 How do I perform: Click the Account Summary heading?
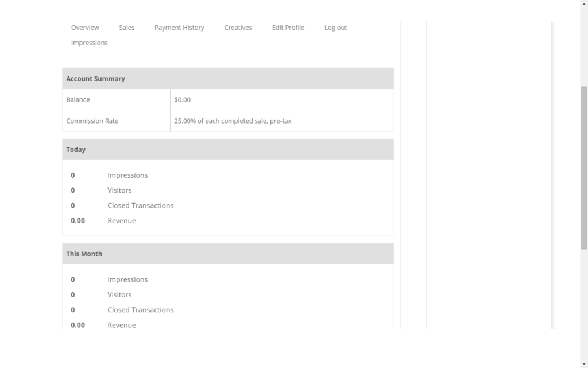point(96,78)
